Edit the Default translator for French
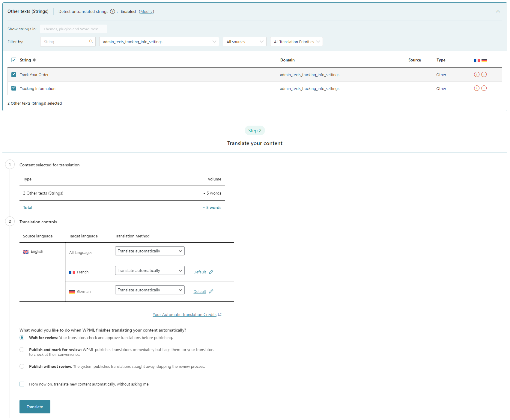 (211, 272)
